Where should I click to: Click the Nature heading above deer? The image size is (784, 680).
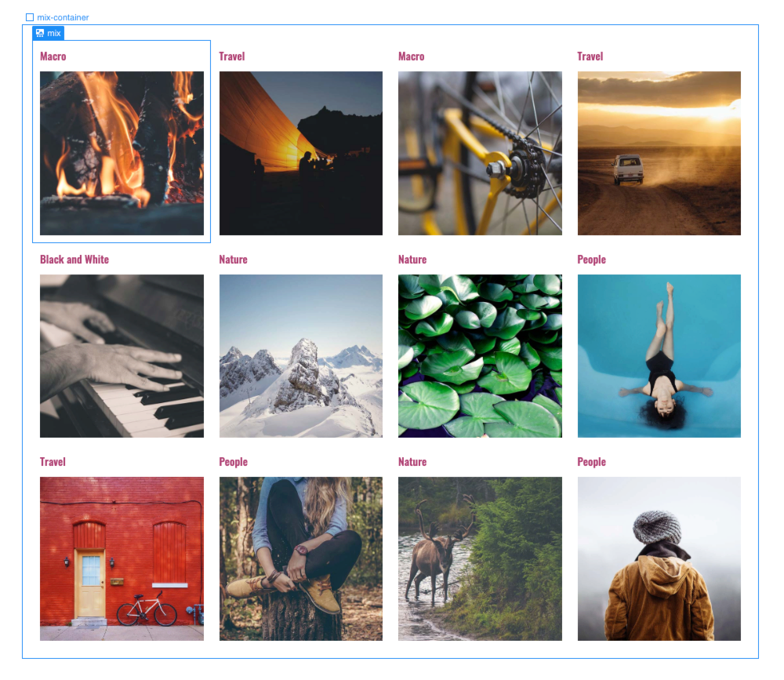point(412,462)
